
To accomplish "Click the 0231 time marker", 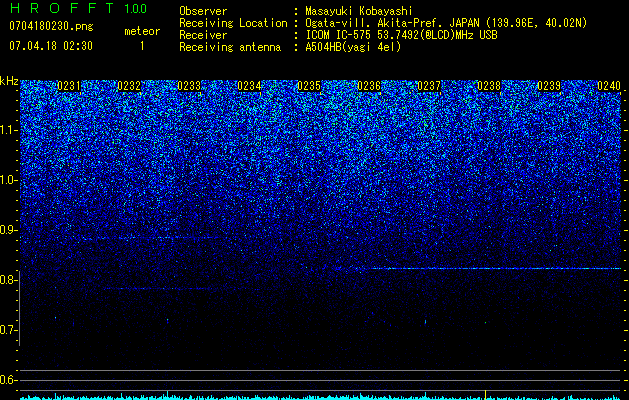I will click(69, 86).
